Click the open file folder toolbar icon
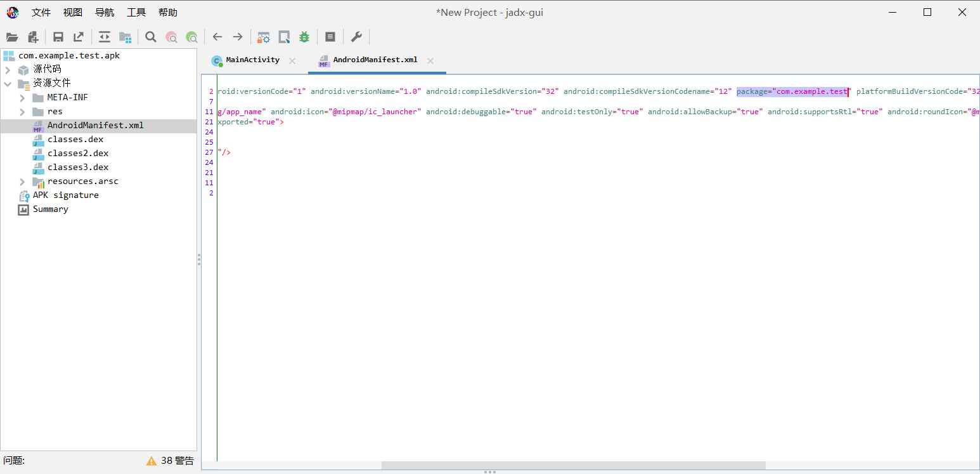The width and height of the screenshot is (980, 474). (12, 37)
